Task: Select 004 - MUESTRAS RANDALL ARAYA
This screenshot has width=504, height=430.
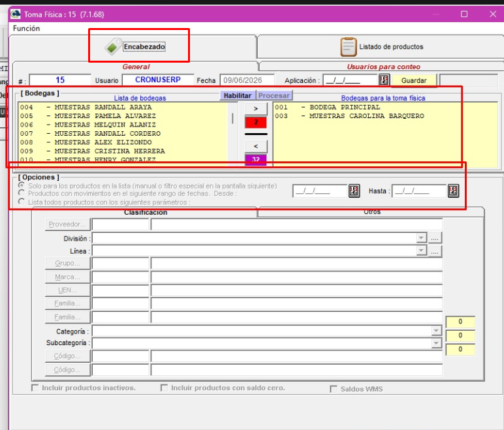Action: tap(86, 107)
